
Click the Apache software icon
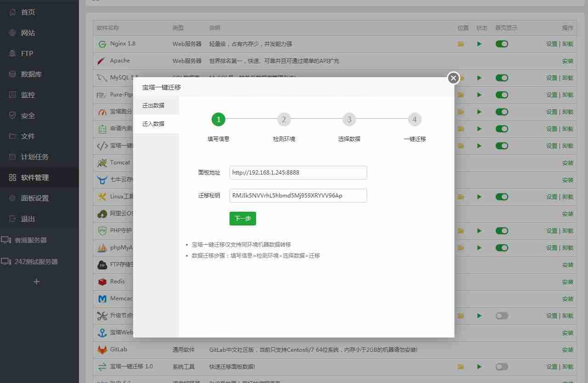click(102, 61)
